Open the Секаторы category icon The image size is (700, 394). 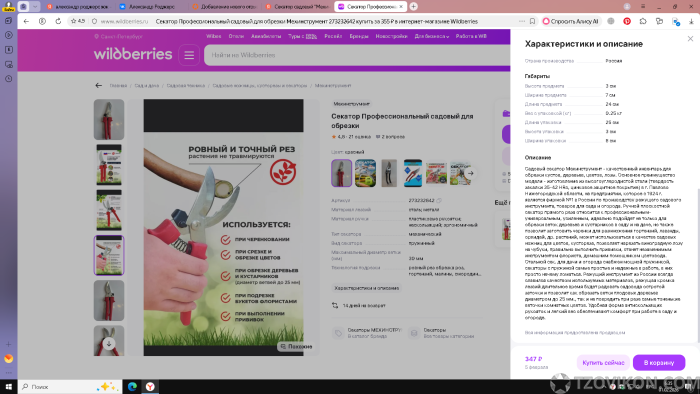pyautogui.click(x=414, y=333)
